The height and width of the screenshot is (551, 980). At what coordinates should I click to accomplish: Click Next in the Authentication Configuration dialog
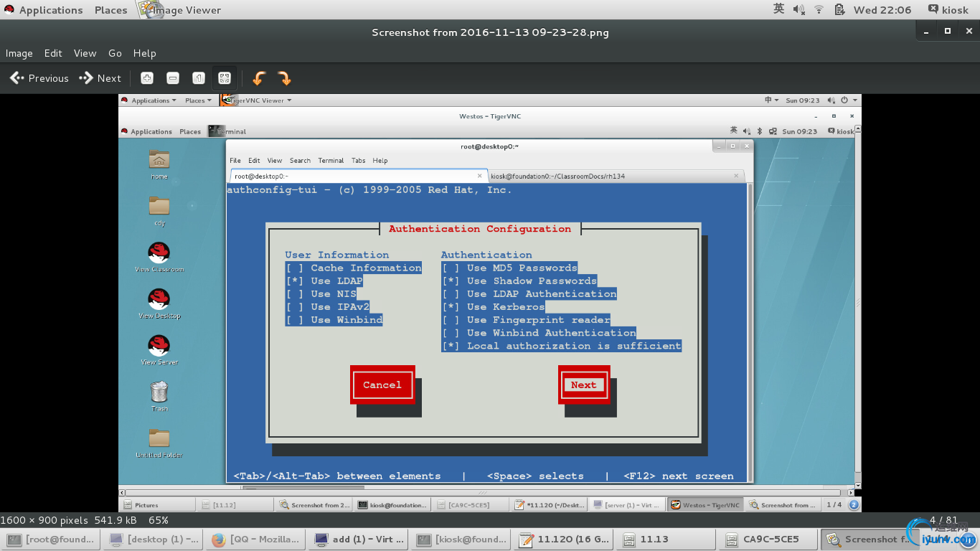[x=584, y=385]
